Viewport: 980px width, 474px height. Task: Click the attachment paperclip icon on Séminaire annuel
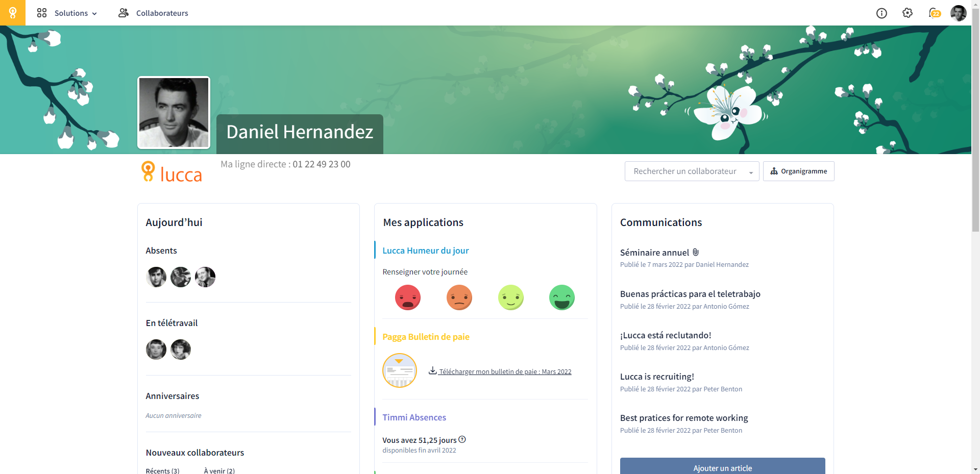tap(696, 252)
